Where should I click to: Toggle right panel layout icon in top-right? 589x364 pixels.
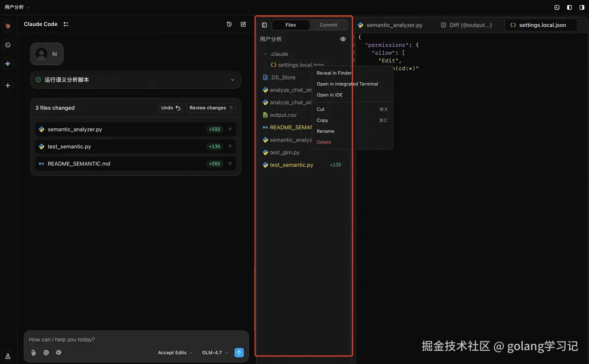(582, 7)
